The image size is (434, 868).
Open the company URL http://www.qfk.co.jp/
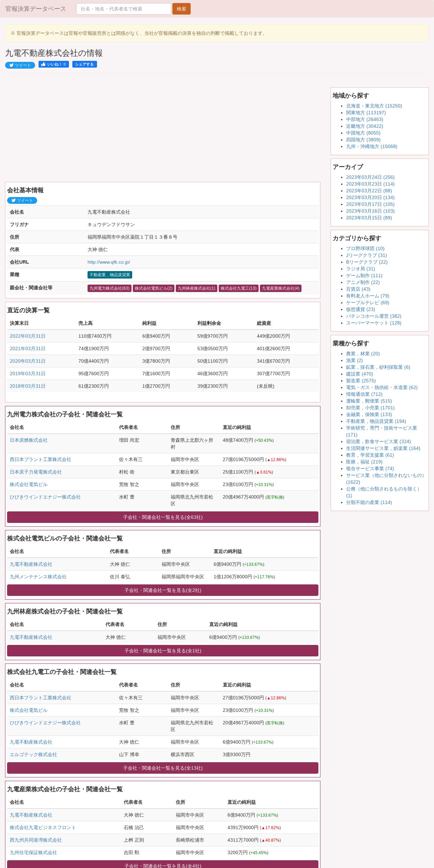pos(108,262)
